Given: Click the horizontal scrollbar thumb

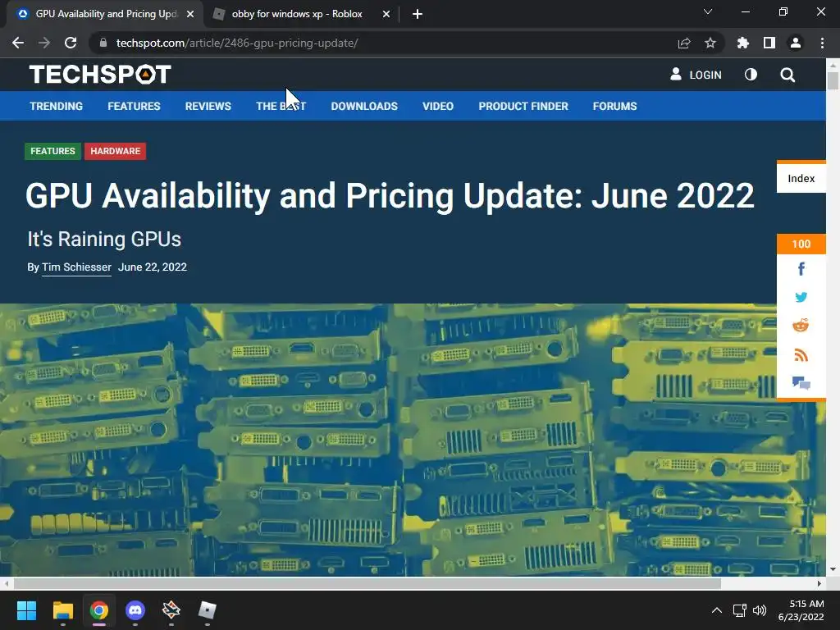Looking at the screenshot, I should (367, 583).
